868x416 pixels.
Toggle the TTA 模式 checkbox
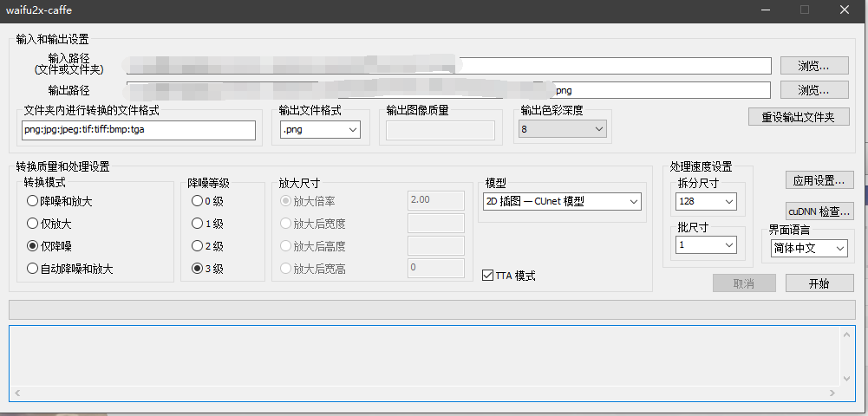point(509,276)
